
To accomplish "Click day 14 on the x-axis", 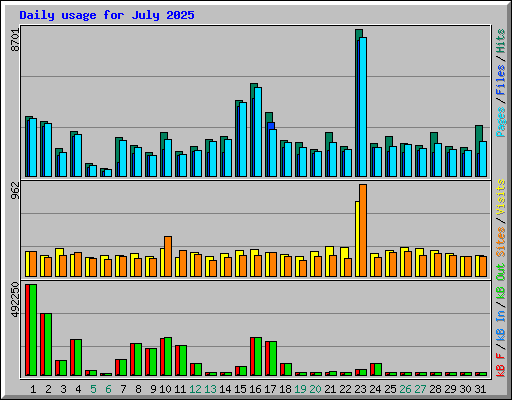I will tap(225, 389).
